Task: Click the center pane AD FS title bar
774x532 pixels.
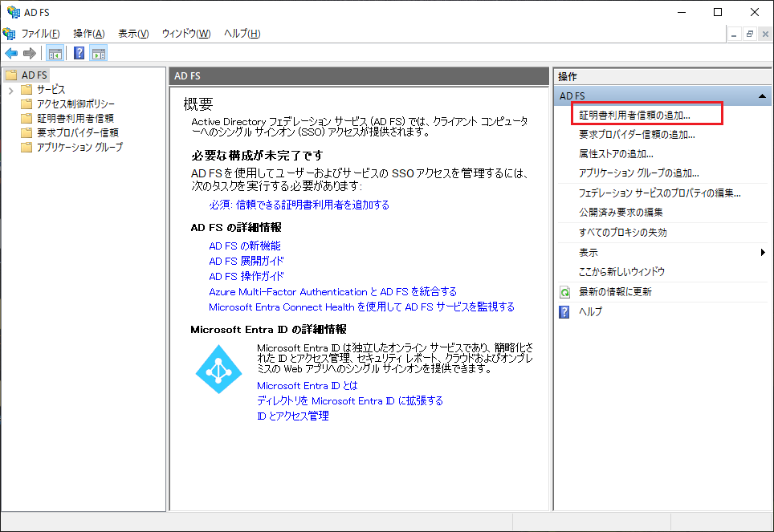Action: 359,76
